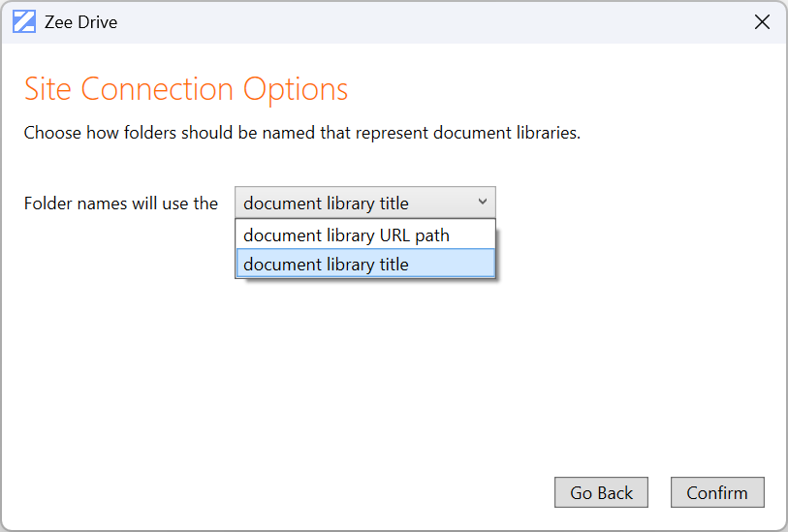Click the "Choose how folders" description text

point(301,133)
